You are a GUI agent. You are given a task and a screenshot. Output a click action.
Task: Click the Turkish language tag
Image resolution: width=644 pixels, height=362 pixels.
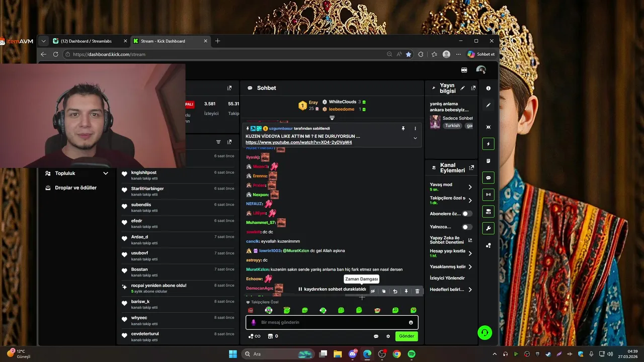pos(452,126)
